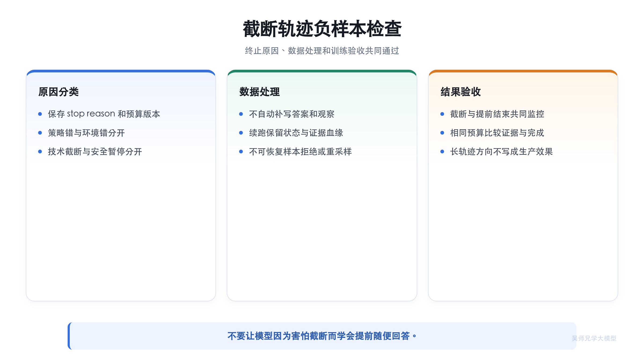Select the 原因分类 card heading
This screenshot has width=644, height=362.
point(58,92)
